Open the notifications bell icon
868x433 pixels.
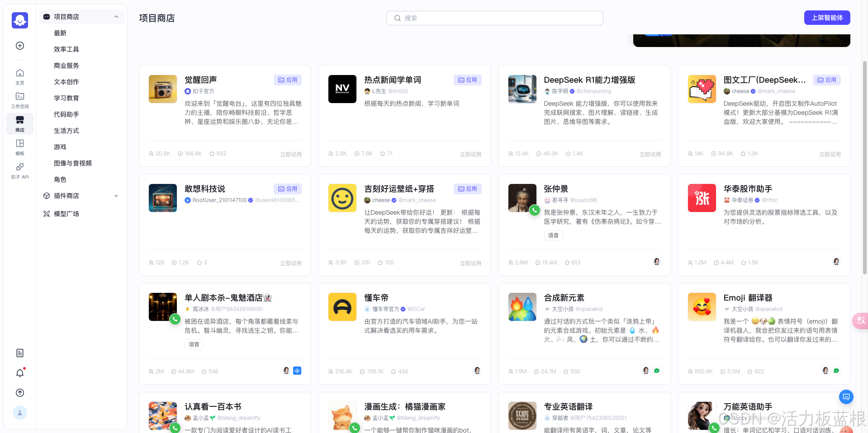[x=20, y=373]
